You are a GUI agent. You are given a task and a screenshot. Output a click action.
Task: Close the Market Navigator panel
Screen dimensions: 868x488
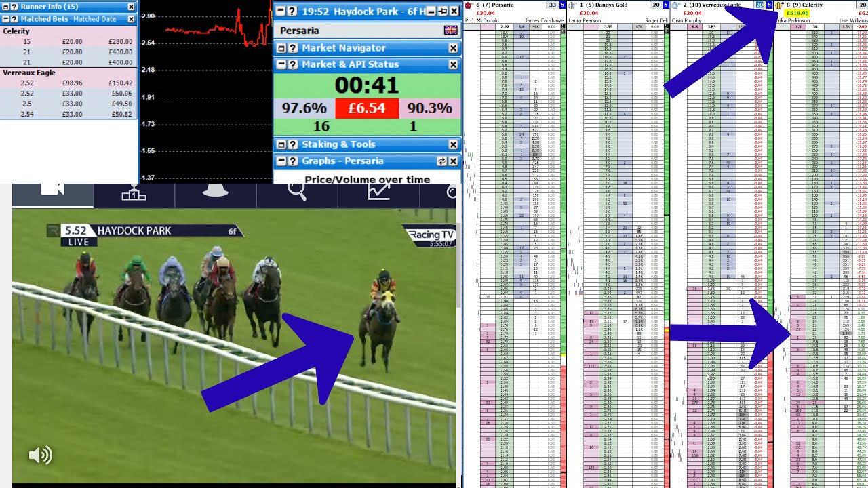point(453,48)
